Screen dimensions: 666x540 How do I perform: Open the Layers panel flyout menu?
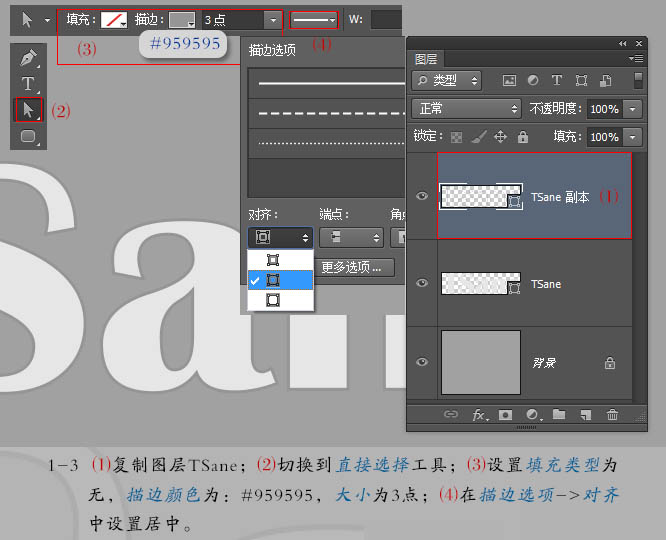[636, 58]
